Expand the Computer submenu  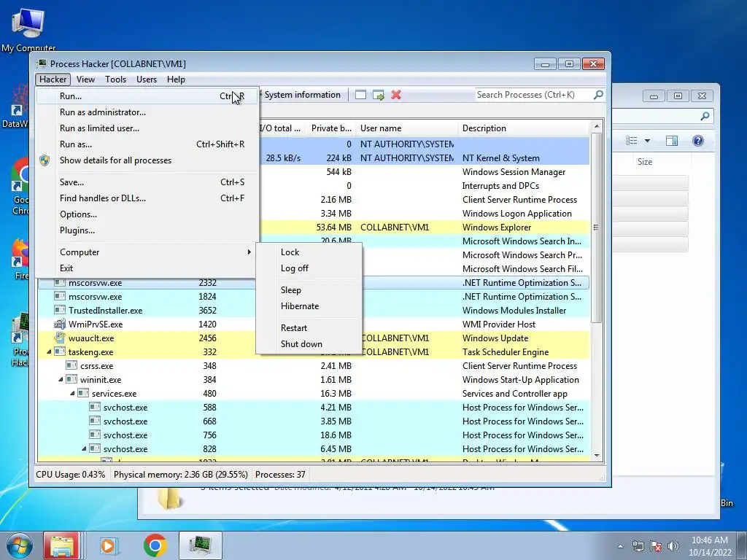coord(147,252)
